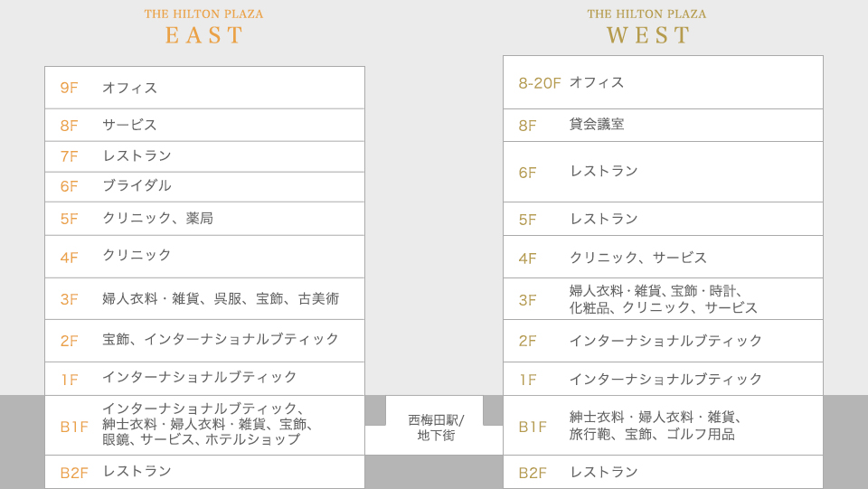Image resolution: width=868 pixels, height=489 pixels.
Task: Open EAST 2F 宝飾 boutique row
Action: click(x=205, y=341)
